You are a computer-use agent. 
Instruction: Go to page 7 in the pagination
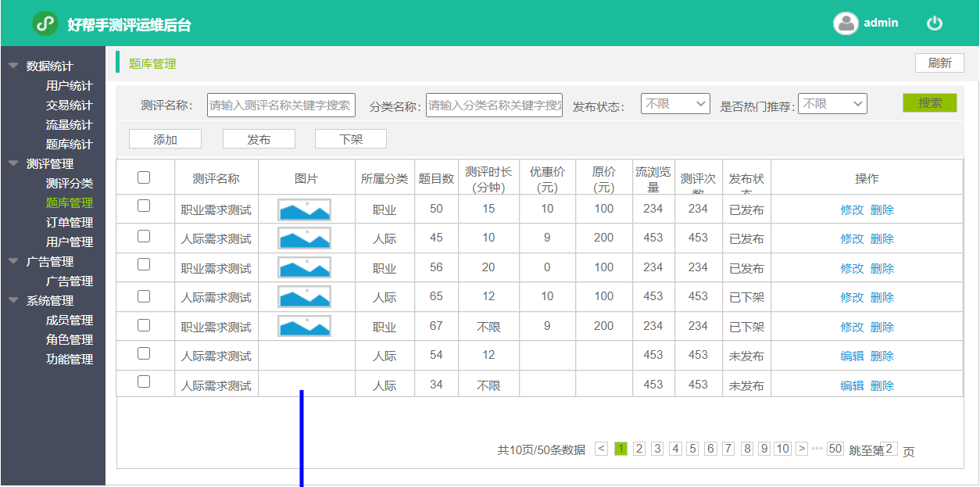728,449
